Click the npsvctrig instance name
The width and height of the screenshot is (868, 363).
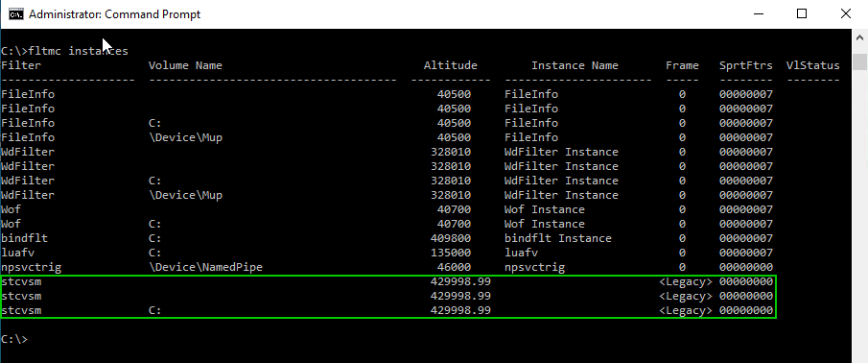coord(535,267)
